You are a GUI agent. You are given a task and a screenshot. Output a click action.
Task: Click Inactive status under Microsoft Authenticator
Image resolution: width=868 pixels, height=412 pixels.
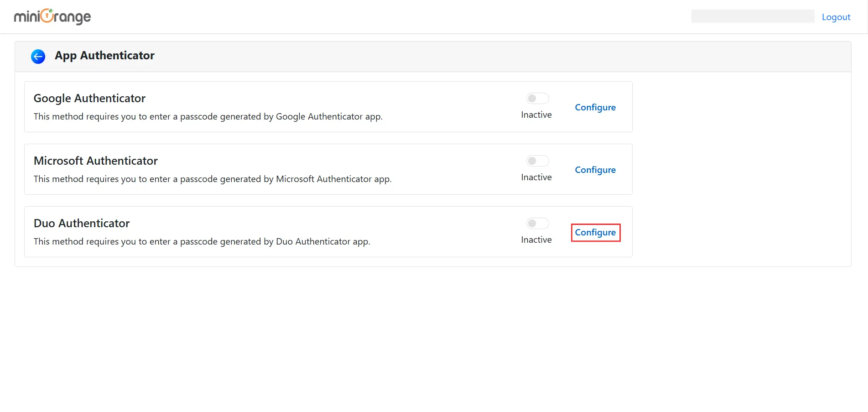click(x=536, y=177)
